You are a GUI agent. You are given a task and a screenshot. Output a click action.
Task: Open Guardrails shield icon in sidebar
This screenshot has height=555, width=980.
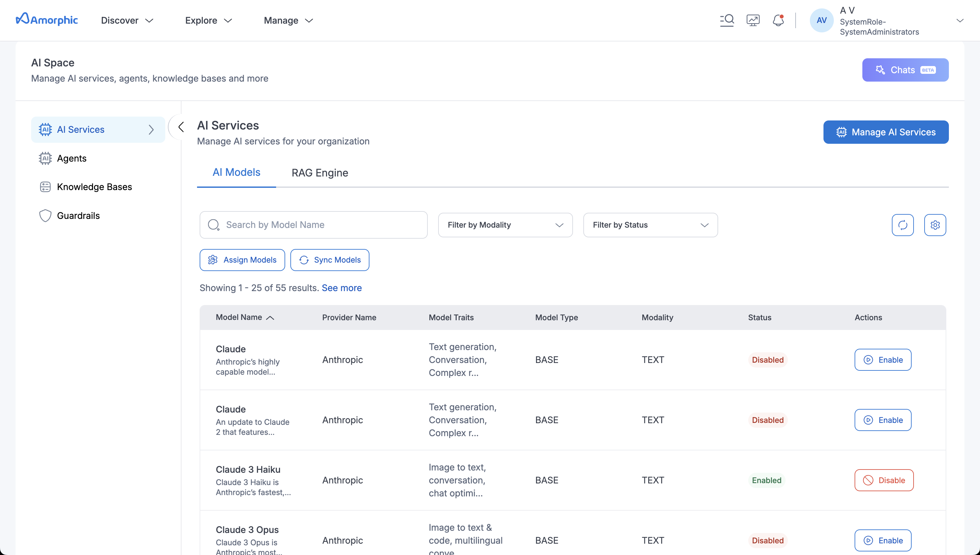coord(45,215)
